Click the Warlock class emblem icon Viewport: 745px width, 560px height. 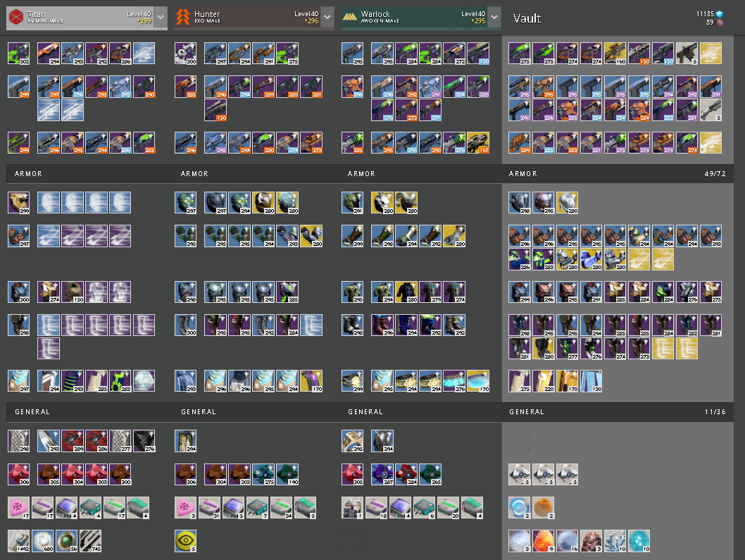coord(350,18)
